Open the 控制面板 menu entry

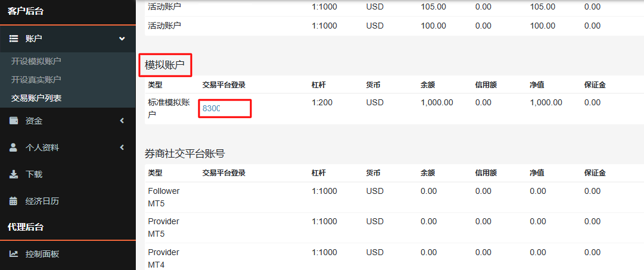(x=42, y=254)
